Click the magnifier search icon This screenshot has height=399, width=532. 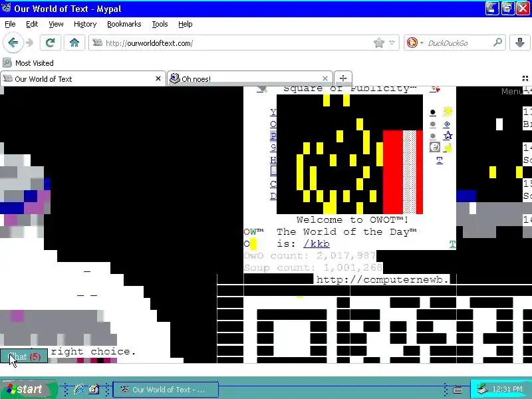click(x=497, y=43)
